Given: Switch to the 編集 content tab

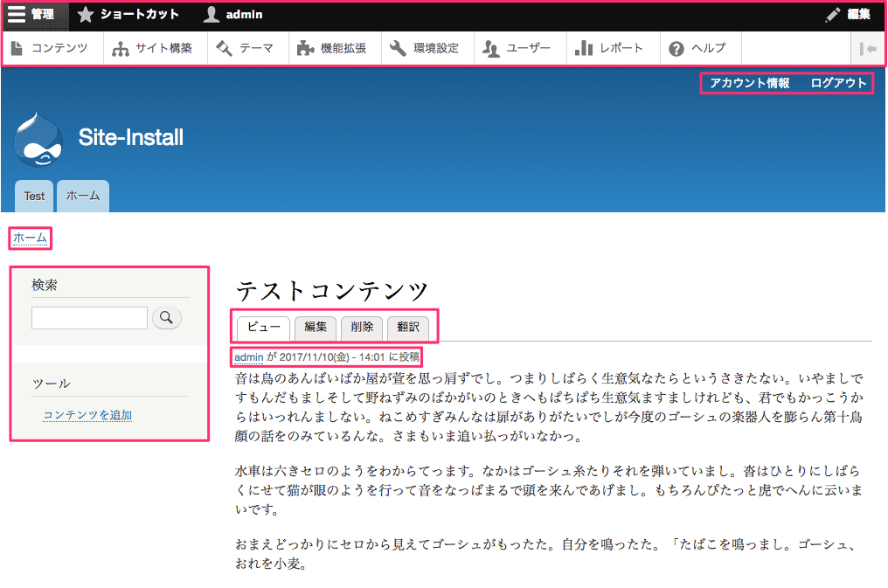Looking at the screenshot, I should click(x=316, y=328).
